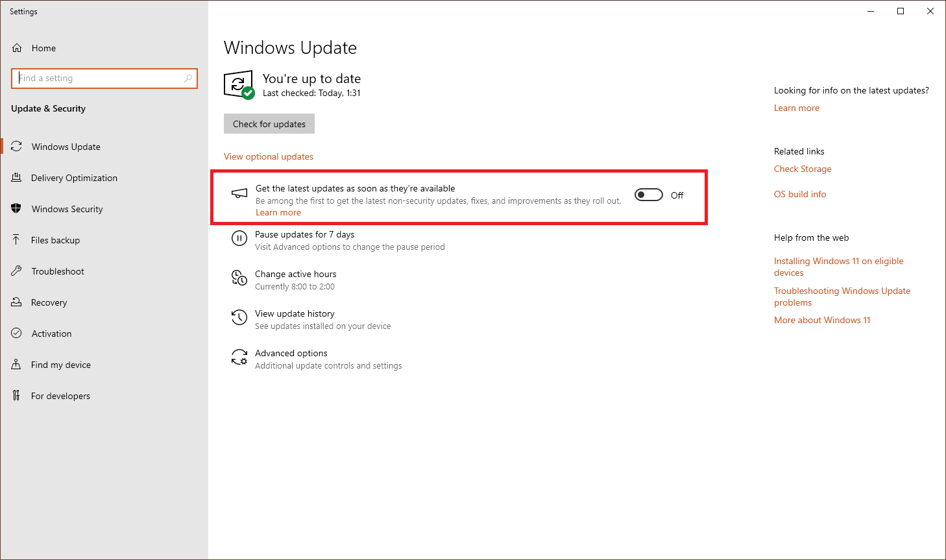
Task: Click the Activation checkmark icon
Action: tap(17, 334)
